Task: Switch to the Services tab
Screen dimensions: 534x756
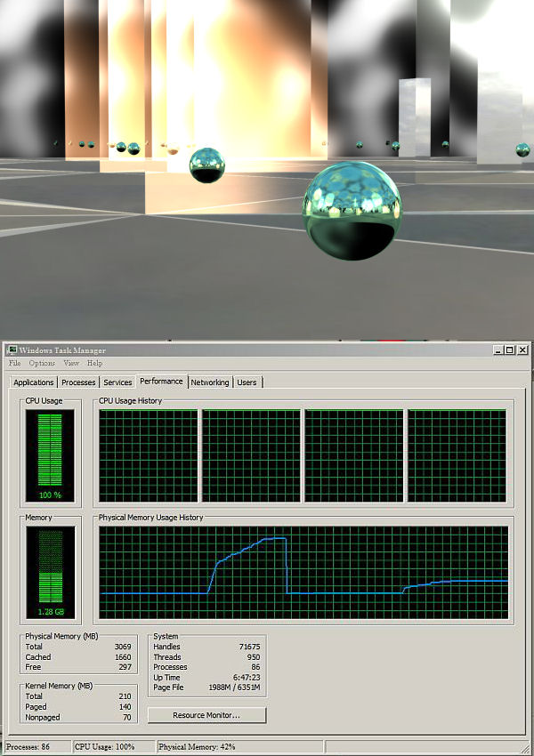Action: (x=117, y=382)
